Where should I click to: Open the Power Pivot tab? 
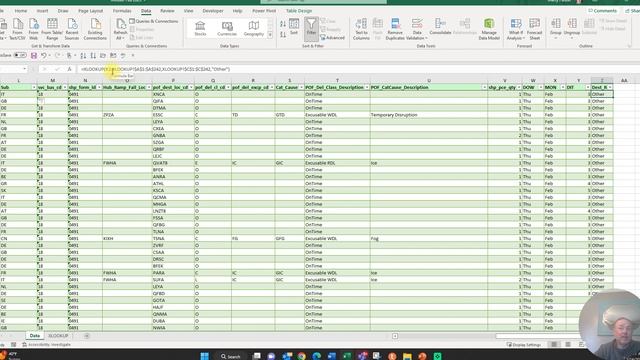[264, 11]
